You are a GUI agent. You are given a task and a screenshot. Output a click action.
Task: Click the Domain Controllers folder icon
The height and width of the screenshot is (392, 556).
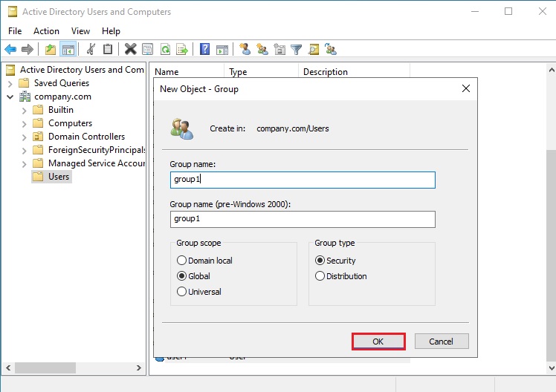click(x=38, y=137)
